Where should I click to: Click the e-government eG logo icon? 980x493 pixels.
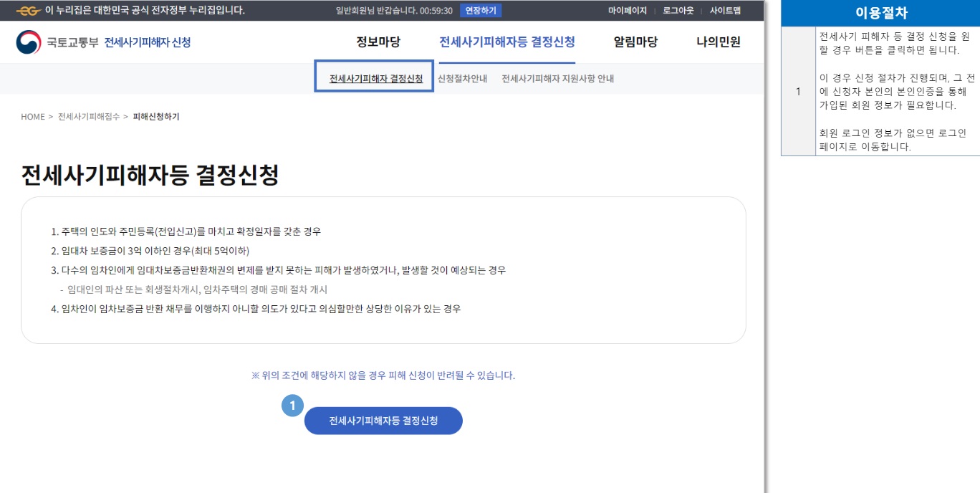pyautogui.click(x=28, y=10)
